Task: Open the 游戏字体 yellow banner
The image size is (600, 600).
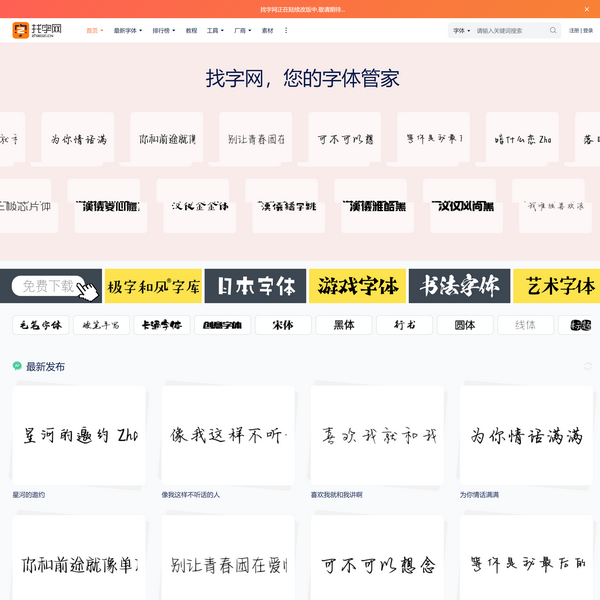Action: (357, 286)
